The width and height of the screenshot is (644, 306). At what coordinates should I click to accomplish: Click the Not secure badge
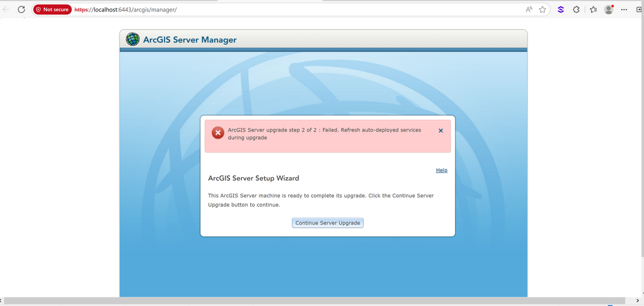point(52,10)
